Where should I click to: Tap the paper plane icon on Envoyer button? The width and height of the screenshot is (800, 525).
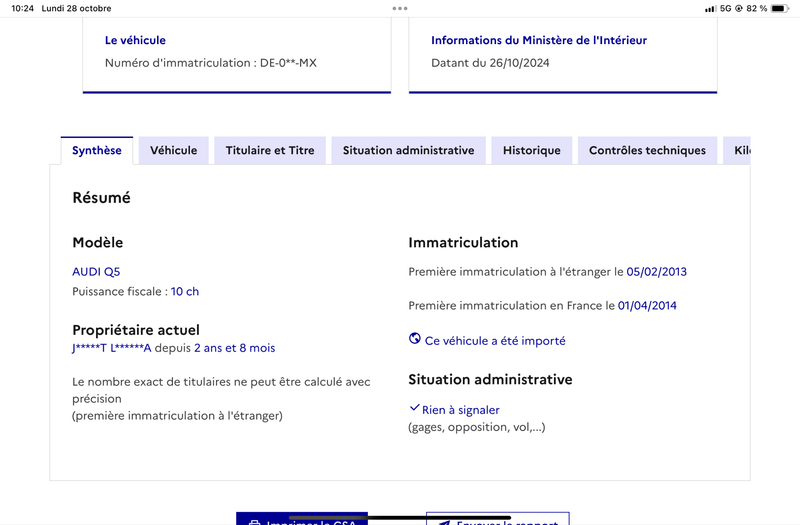(444, 523)
